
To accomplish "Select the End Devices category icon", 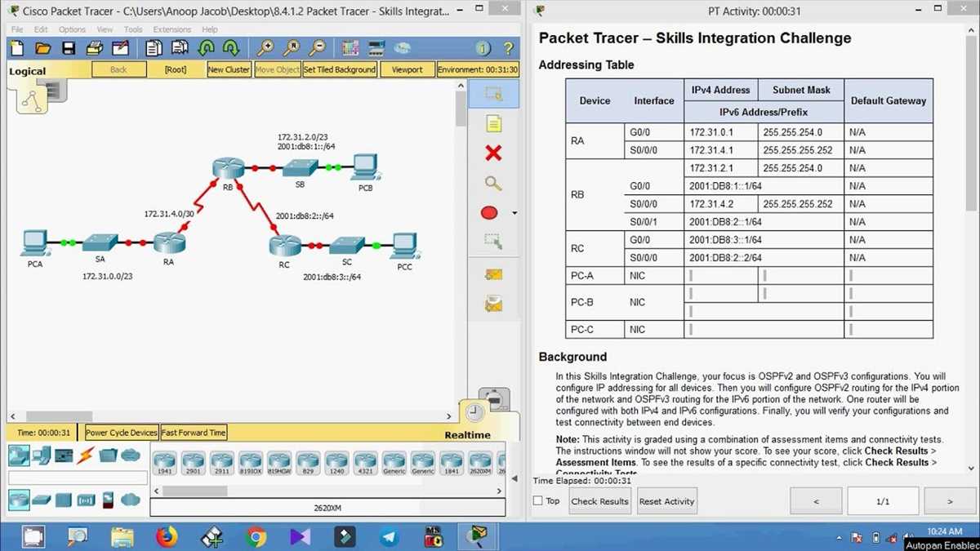I will click(42, 455).
